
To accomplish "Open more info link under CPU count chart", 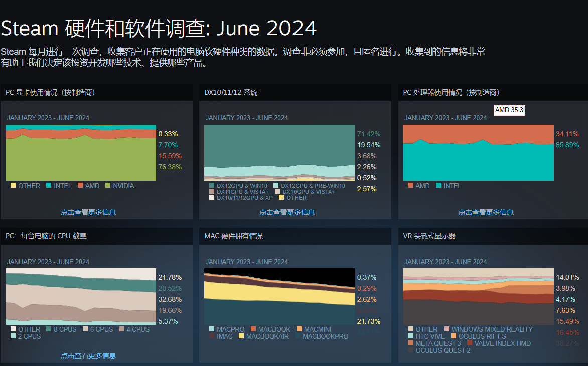I will point(88,356).
